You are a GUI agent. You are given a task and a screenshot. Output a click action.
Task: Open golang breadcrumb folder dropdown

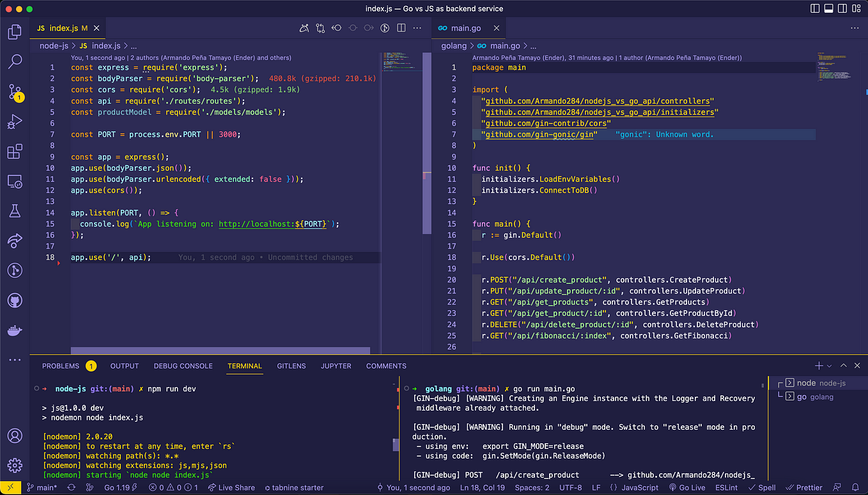454,46
